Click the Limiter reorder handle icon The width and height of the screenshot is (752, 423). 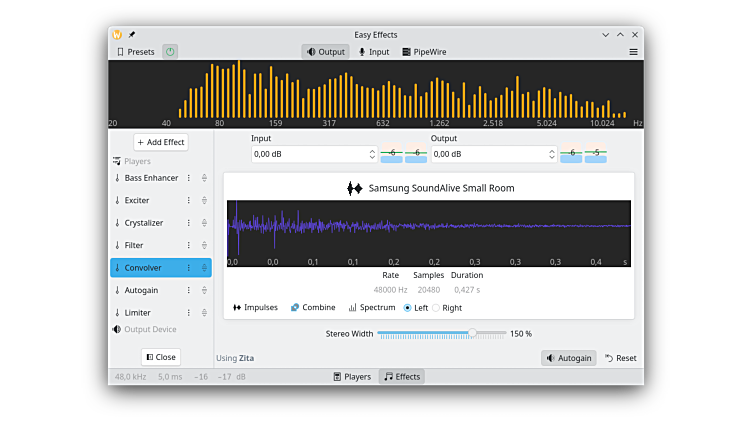[x=203, y=313]
